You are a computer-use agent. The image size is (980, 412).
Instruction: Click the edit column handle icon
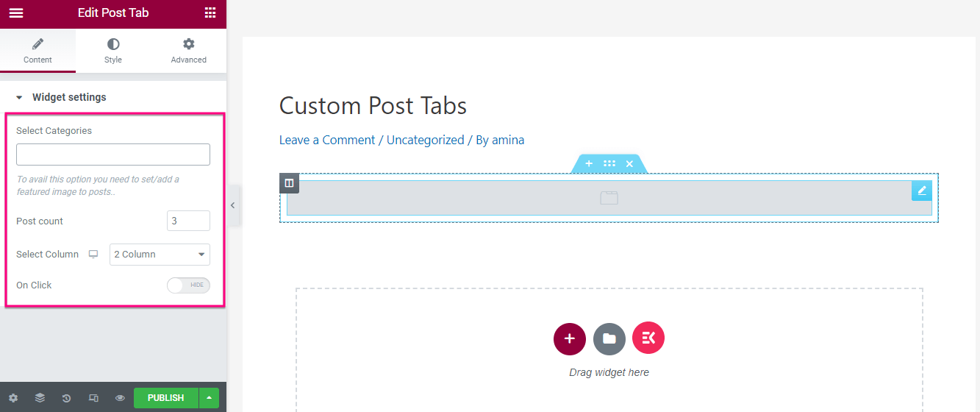click(290, 183)
